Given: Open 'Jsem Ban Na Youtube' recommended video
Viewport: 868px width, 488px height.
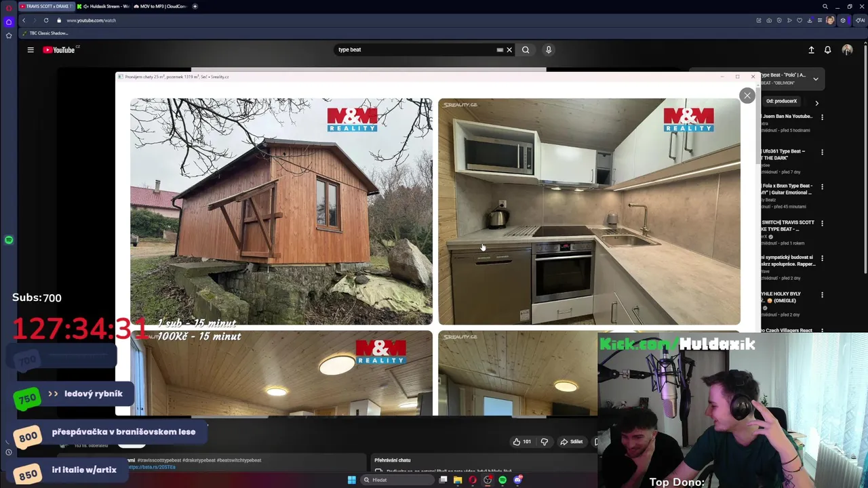Looking at the screenshot, I should coord(787,117).
